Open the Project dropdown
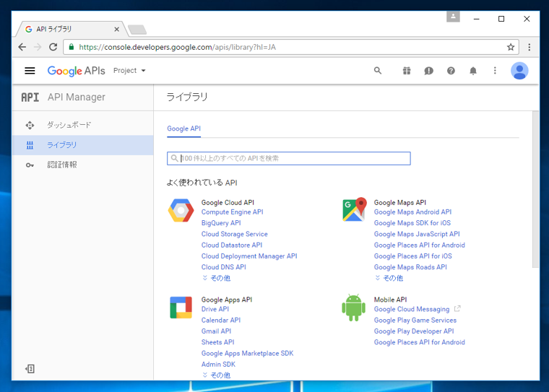 (x=129, y=71)
